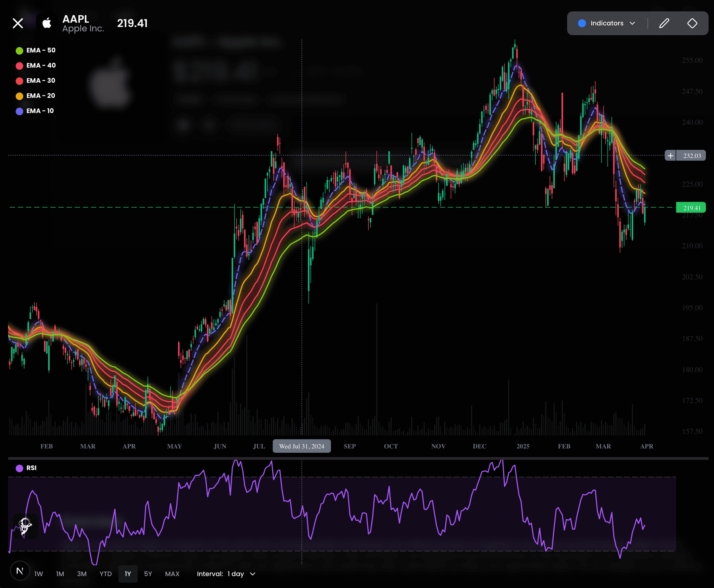
Task: Close the chart with X icon
Action: [x=18, y=23]
